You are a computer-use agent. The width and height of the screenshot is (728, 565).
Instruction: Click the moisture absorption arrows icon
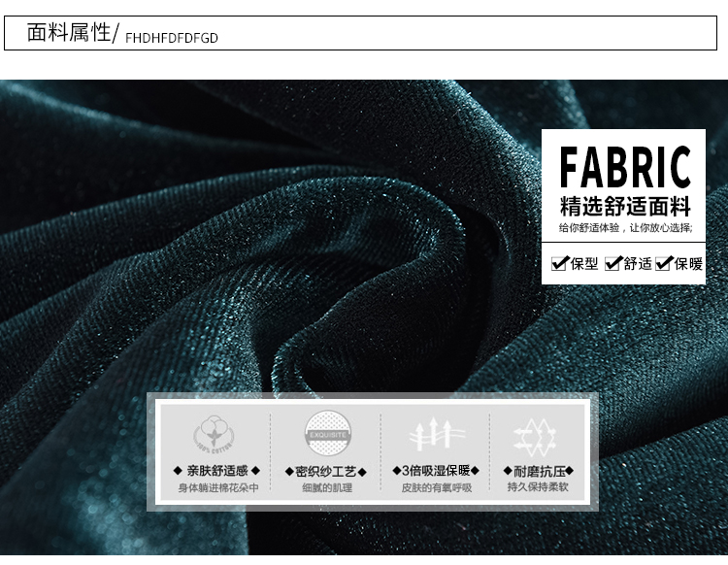coord(437,435)
